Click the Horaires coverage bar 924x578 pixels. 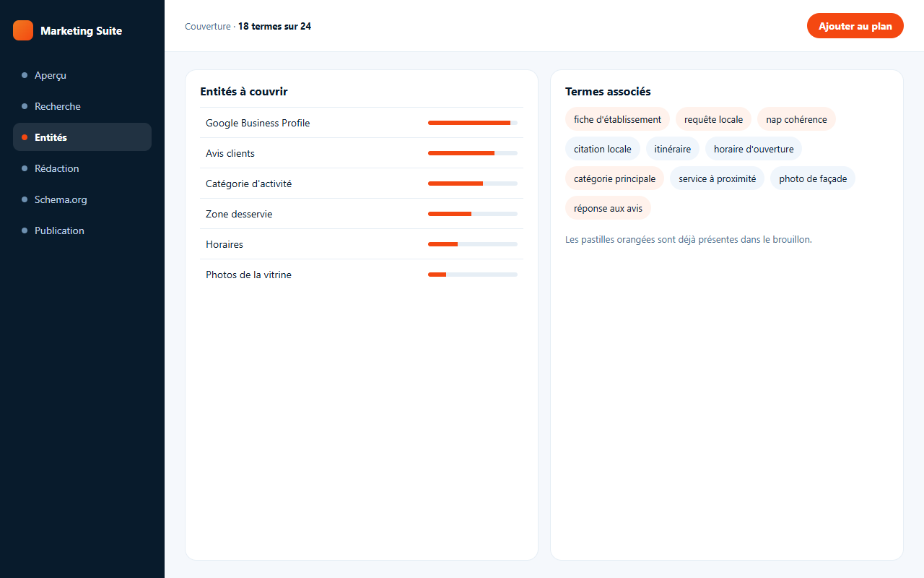(x=473, y=244)
